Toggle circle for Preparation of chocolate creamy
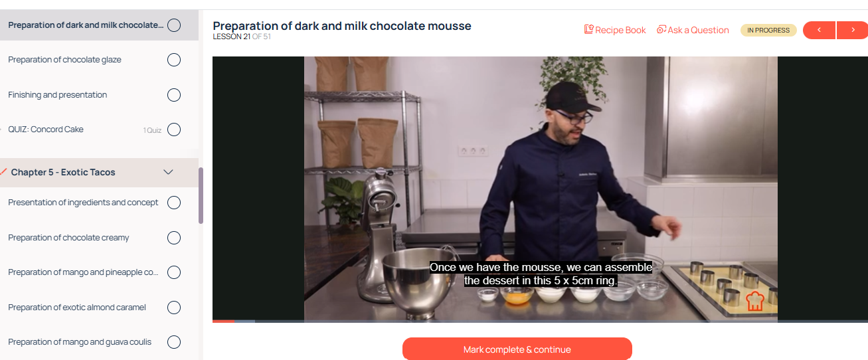This screenshot has width=868, height=360. (x=174, y=238)
